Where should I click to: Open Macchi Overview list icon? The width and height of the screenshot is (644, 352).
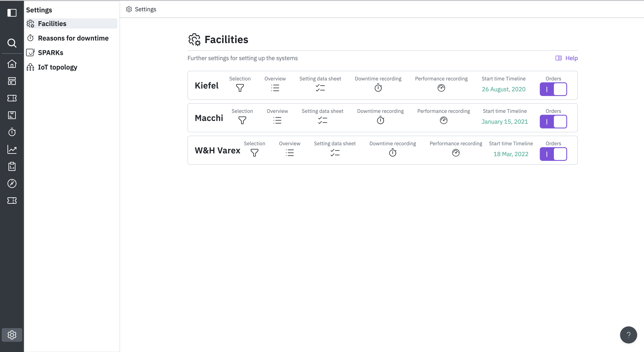(x=277, y=120)
